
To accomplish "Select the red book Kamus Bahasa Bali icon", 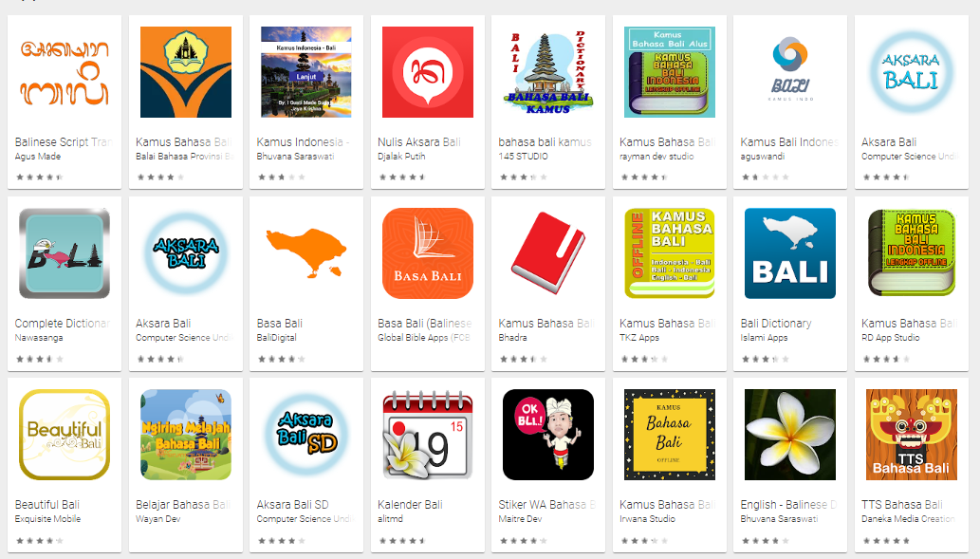I will pos(548,253).
